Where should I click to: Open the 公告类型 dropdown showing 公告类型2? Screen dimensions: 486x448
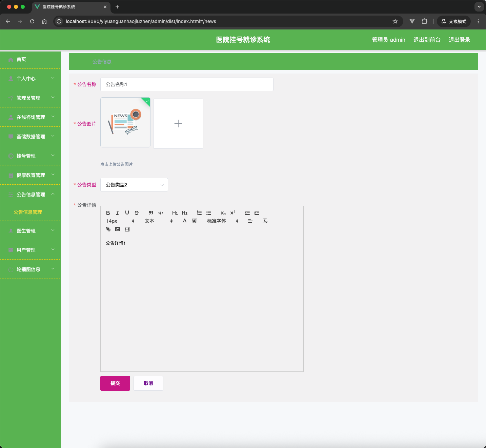tap(134, 185)
